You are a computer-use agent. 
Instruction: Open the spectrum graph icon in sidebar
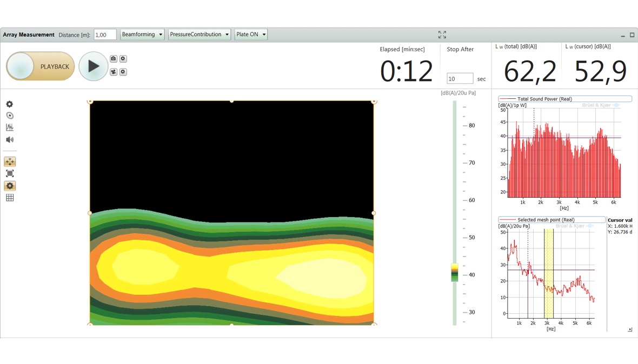pyautogui.click(x=10, y=127)
